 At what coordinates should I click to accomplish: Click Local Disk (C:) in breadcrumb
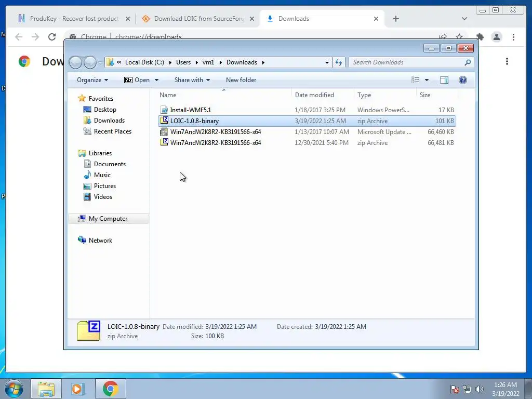coord(144,62)
